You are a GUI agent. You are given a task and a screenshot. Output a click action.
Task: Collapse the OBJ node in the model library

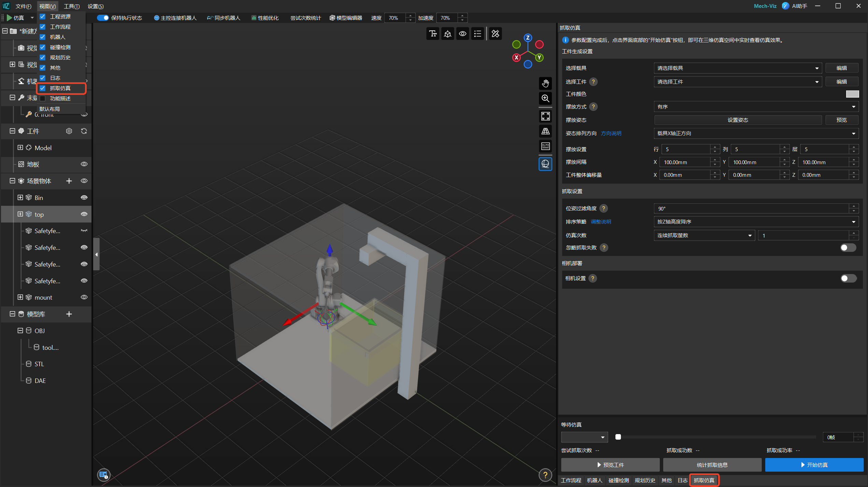20,330
